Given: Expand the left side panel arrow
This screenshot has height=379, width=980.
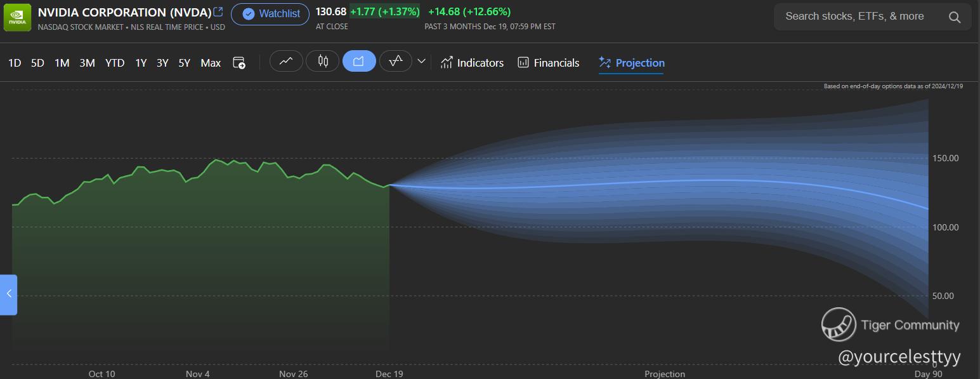Looking at the screenshot, I should coord(9,294).
